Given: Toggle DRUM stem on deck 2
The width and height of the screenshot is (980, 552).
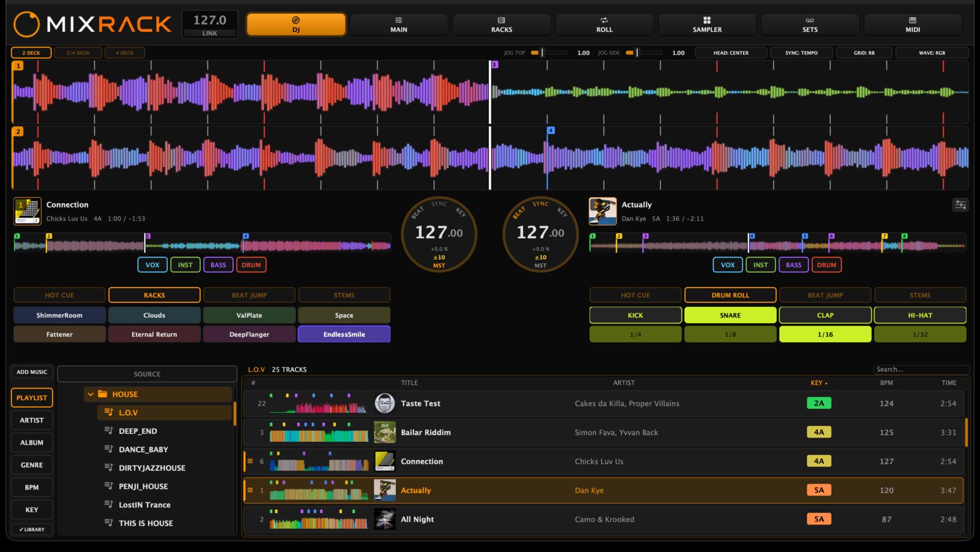Looking at the screenshot, I should click(x=826, y=265).
